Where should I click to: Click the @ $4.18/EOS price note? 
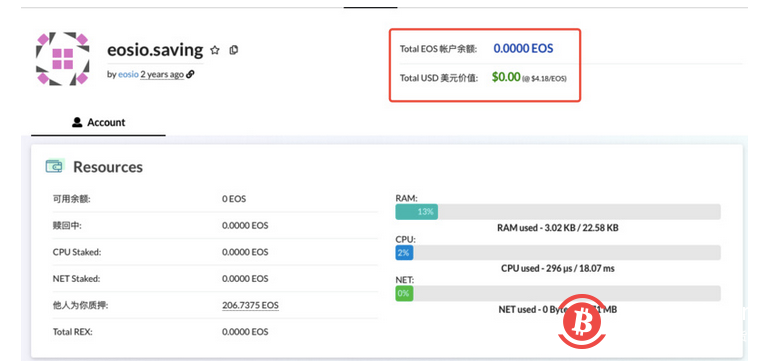pos(544,79)
